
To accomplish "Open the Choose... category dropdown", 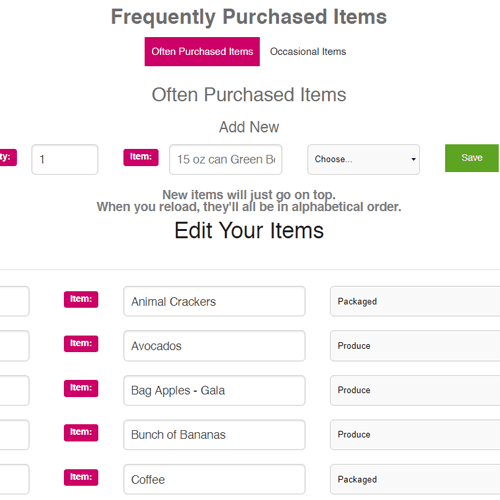I will point(363,159).
